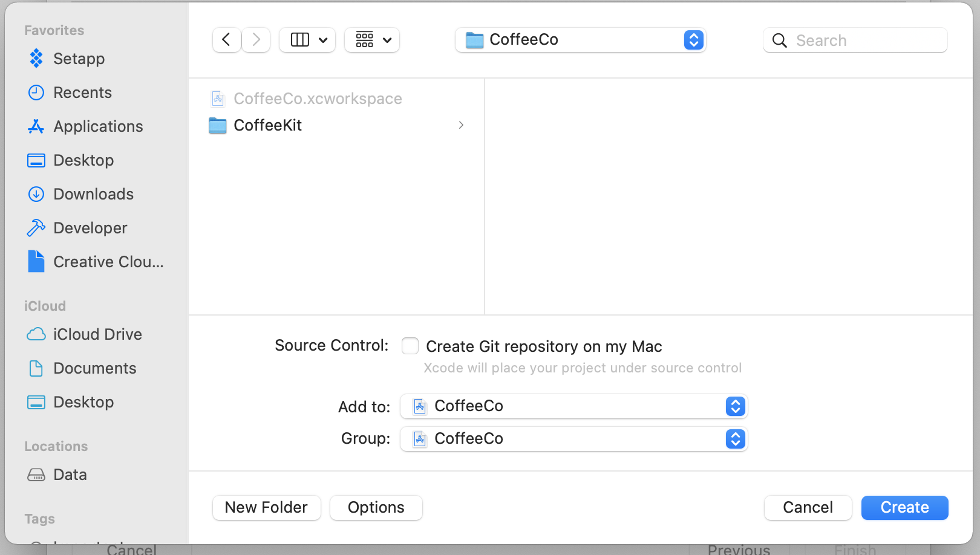This screenshot has height=555, width=980.
Task: Open the item grouping options menu
Action: pyautogui.click(x=372, y=40)
